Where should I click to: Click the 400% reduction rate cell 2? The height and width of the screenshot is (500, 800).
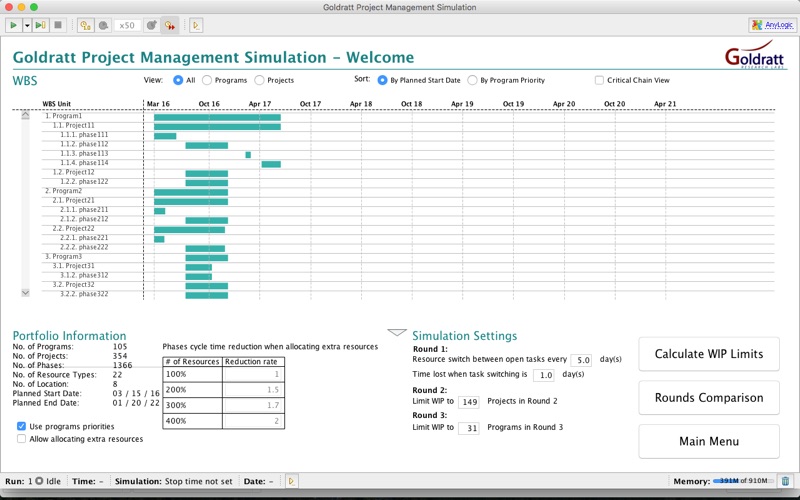253,421
